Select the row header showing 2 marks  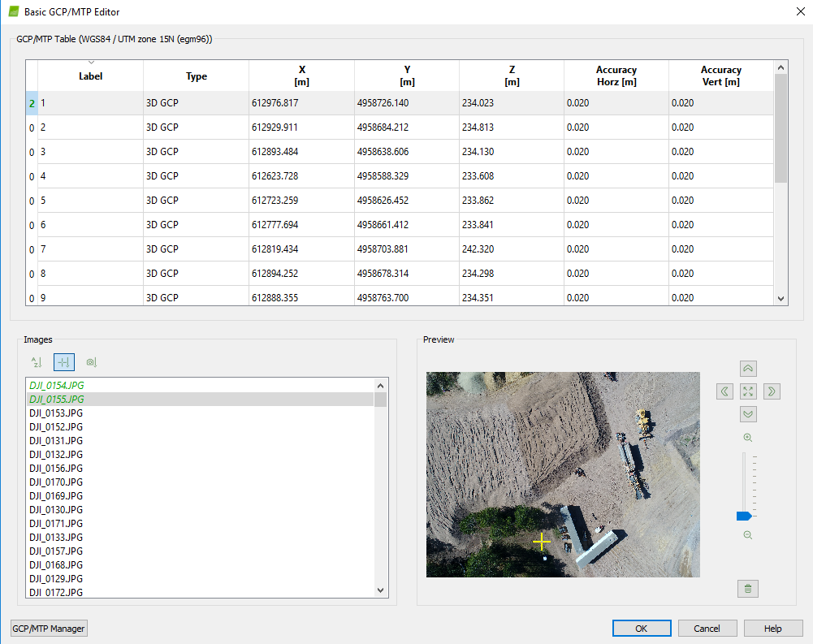tap(32, 103)
